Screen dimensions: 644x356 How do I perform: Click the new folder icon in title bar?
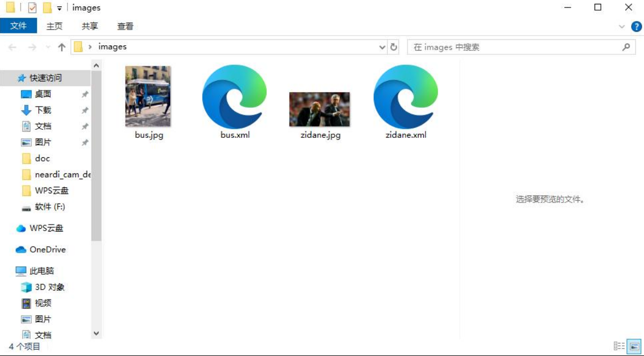coord(47,8)
